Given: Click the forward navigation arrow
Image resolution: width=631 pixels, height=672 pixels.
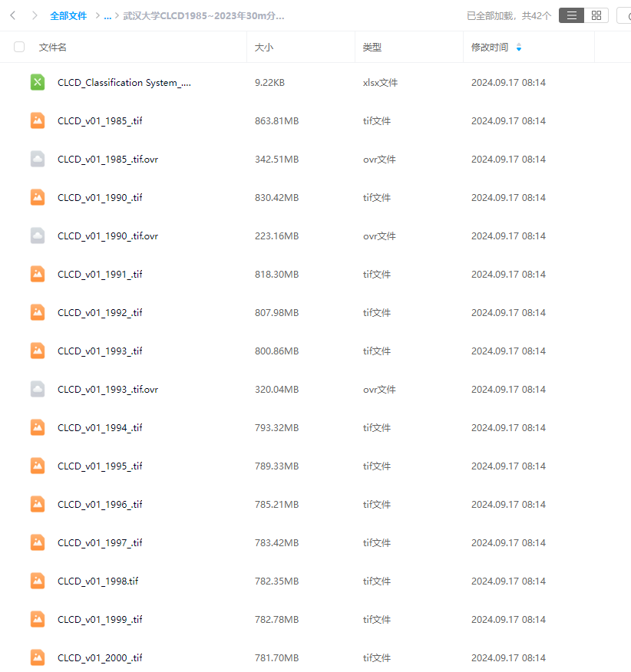Looking at the screenshot, I should 35,15.
